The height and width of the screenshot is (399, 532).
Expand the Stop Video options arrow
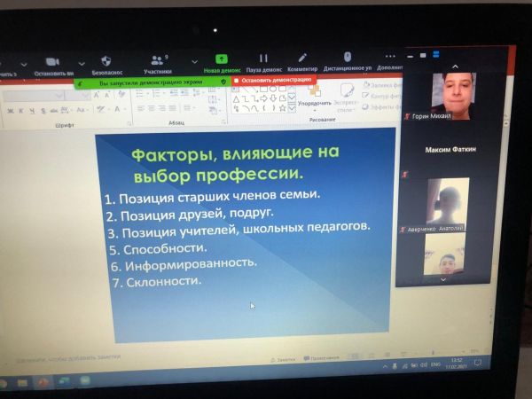(82, 64)
